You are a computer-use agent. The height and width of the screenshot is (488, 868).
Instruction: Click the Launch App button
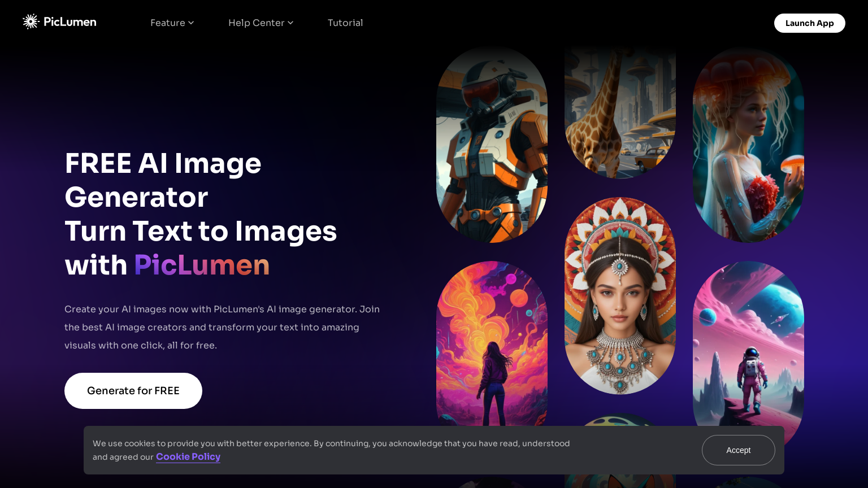click(x=809, y=23)
